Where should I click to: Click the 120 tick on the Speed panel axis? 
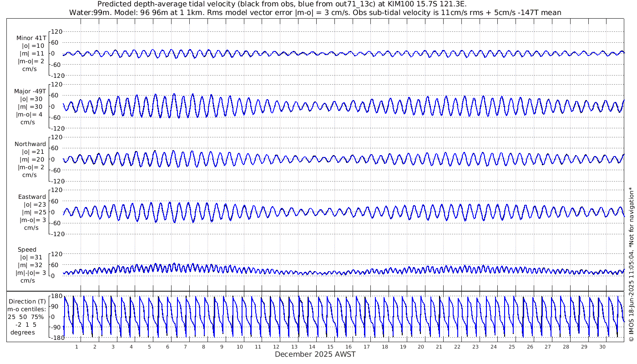pos(56,254)
